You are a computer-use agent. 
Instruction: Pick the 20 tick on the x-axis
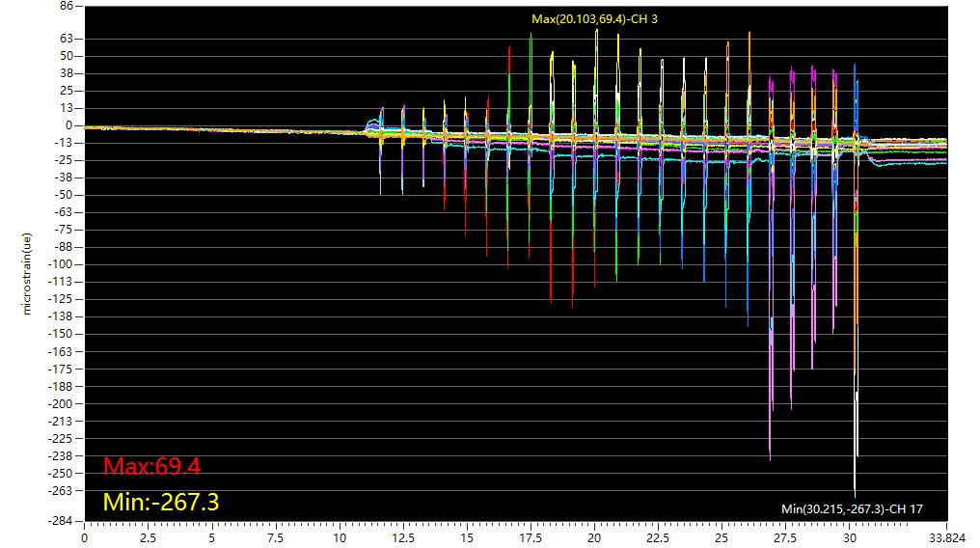[594, 538]
